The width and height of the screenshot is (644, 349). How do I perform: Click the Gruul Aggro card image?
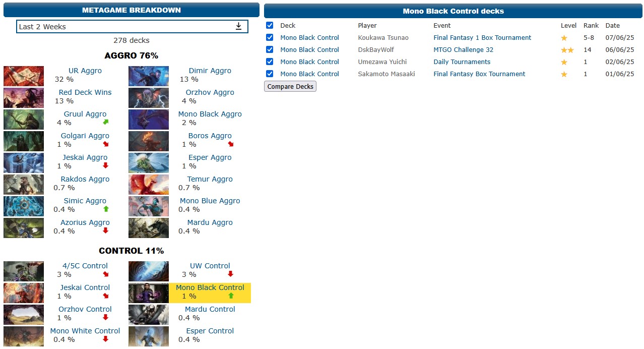pyautogui.click(x=24, y=120)
